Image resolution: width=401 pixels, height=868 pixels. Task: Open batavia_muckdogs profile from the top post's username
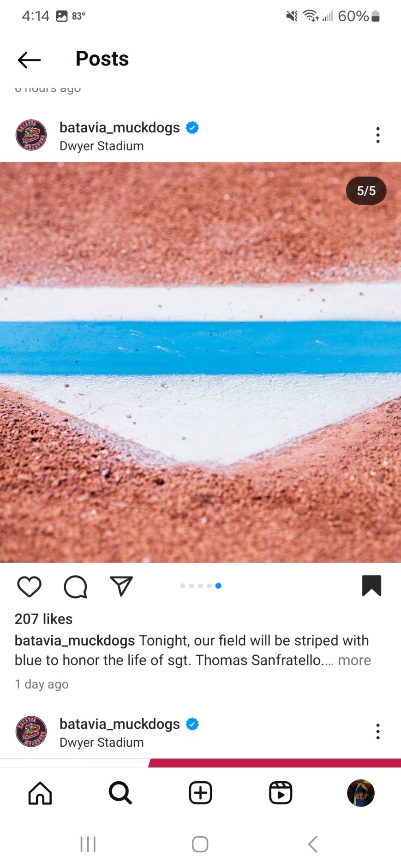point(120,127)
